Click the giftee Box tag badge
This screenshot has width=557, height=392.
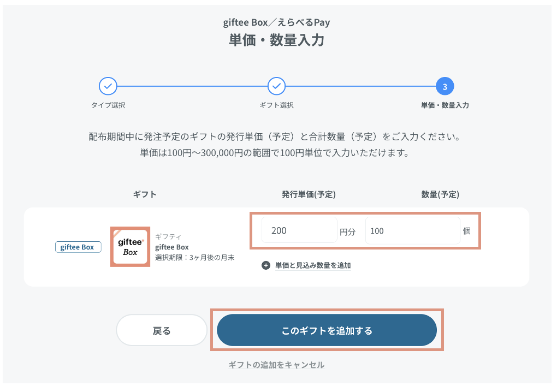[78, 247]
